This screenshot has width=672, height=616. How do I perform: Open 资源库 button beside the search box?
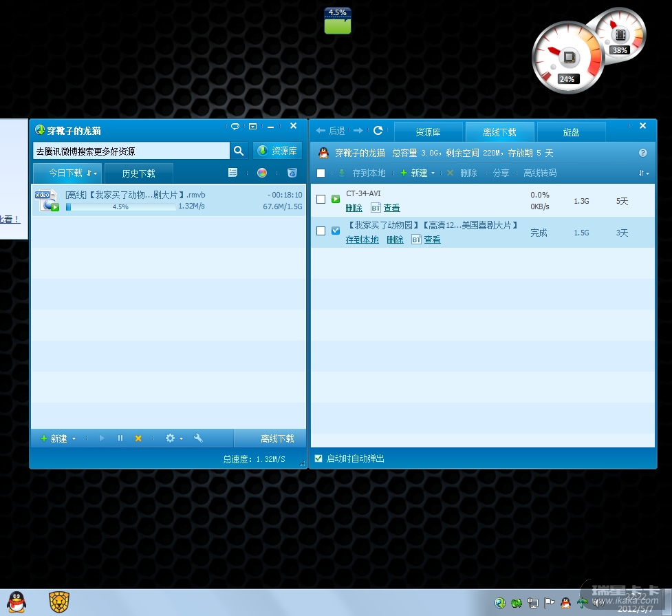tap(278, 151)
